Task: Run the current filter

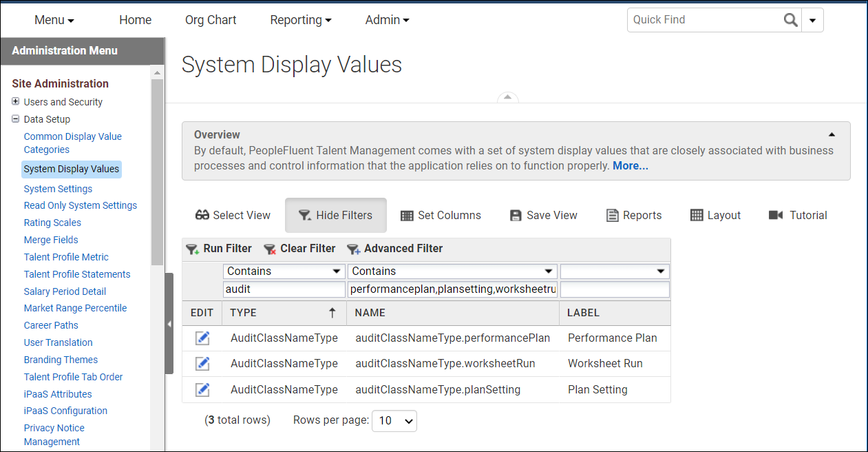Action: coord(219,248)
